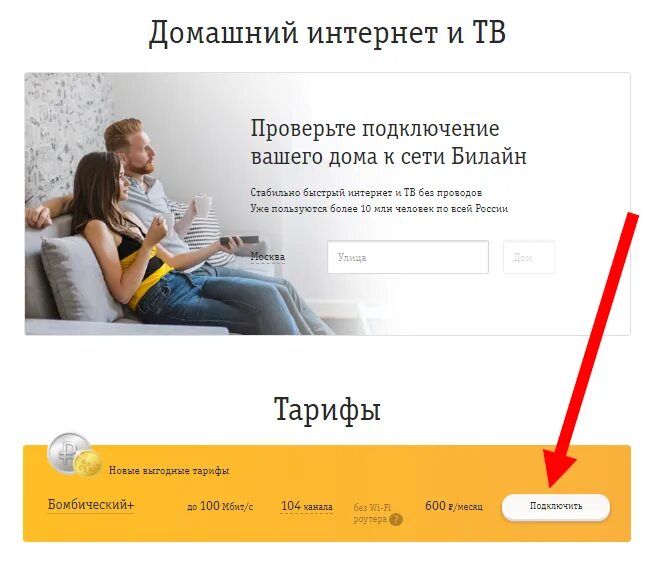
Task: Click the Проверьте подключение banner heading
Action: [x=388, y=142]
